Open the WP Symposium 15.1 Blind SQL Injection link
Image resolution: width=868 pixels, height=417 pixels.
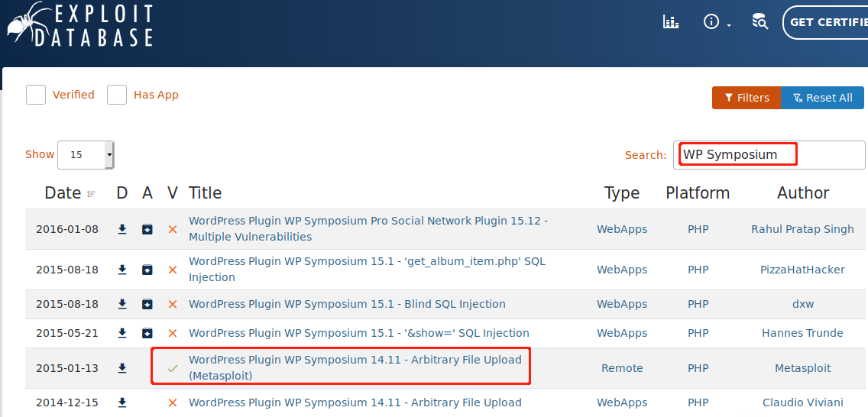tap(347, 304)
